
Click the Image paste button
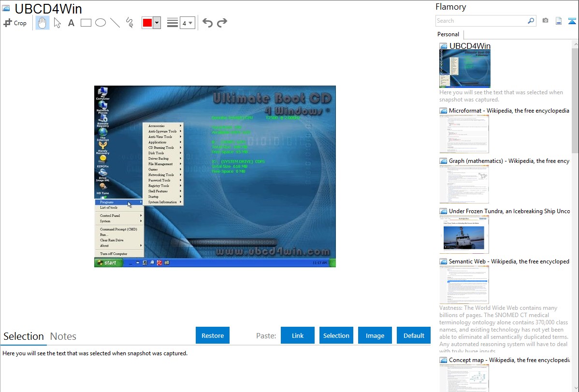(375, 335)
